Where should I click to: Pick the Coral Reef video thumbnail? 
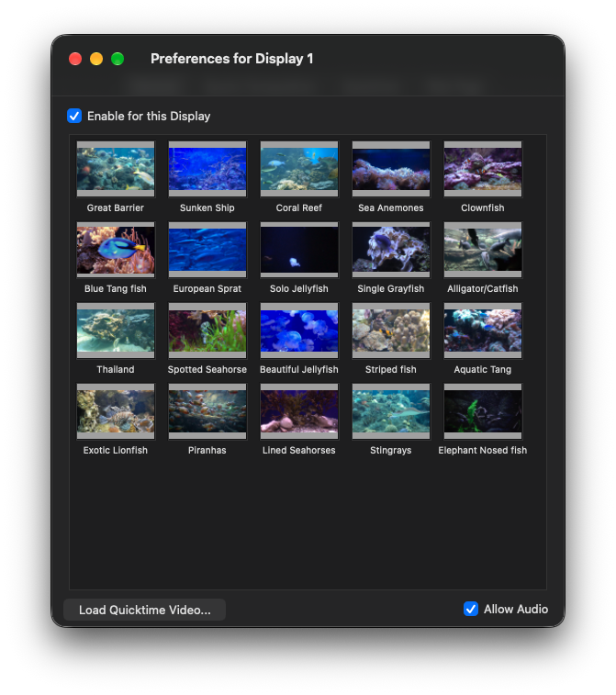299,169
